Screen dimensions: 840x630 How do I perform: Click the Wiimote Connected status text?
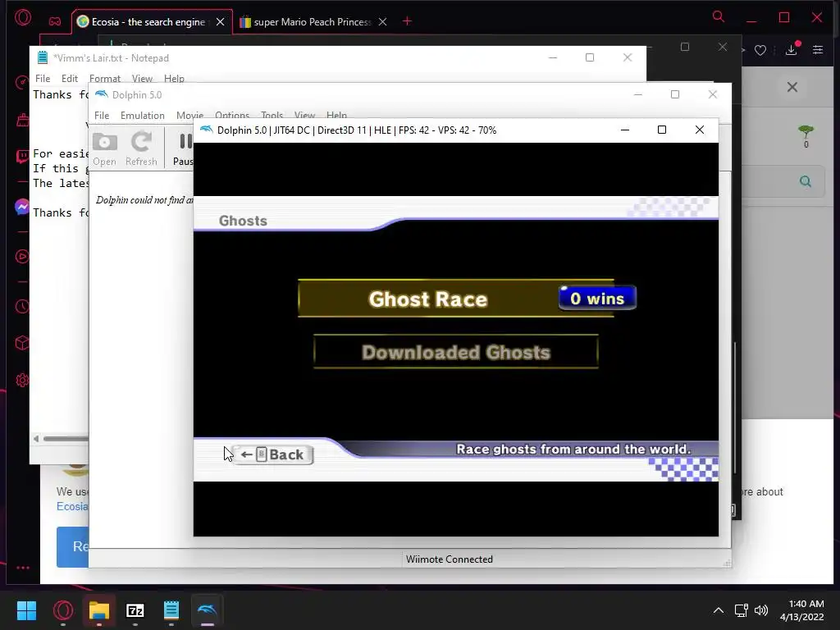point(450,559)
